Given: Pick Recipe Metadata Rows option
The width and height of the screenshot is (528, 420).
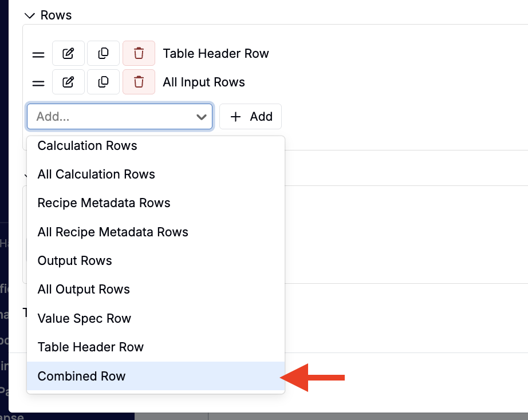Looking at the screenshot, I should click(104, 203).
